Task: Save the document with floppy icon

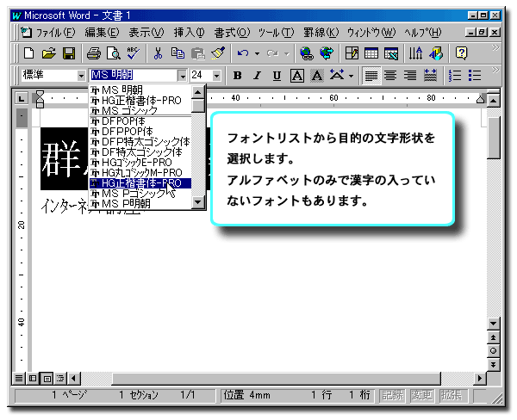Action: (x=69, y=53)
